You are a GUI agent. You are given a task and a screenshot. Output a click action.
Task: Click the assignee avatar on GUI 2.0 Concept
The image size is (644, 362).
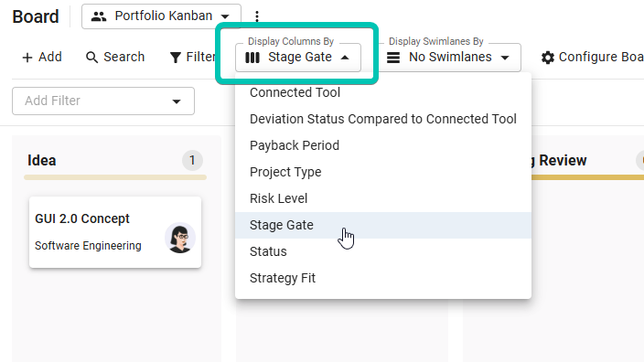coord(180,238)
